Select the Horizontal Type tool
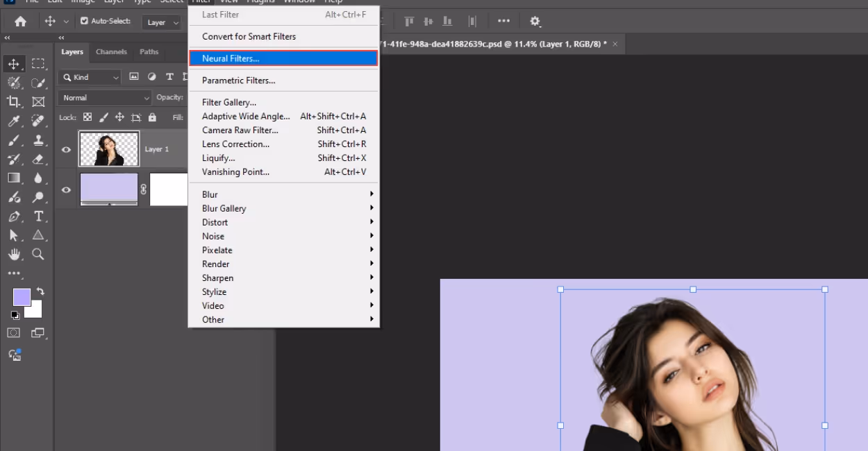 (x=38, y=216)
